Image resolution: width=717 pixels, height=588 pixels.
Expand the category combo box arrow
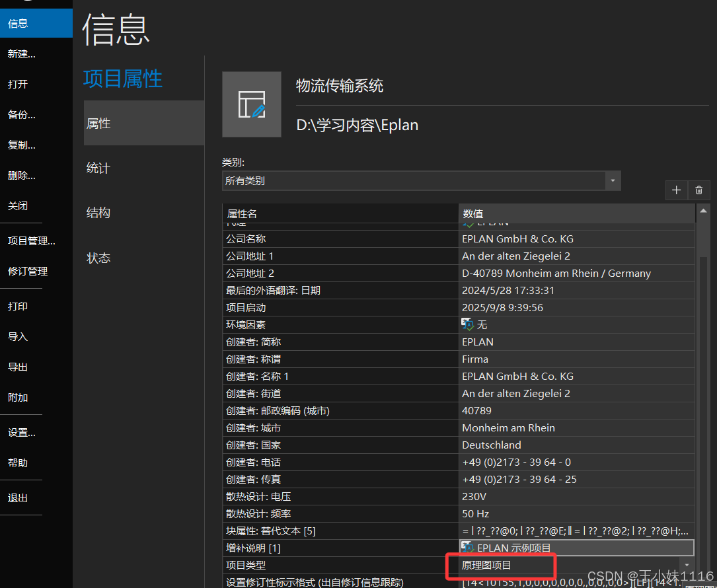click(x=613, y=179)
